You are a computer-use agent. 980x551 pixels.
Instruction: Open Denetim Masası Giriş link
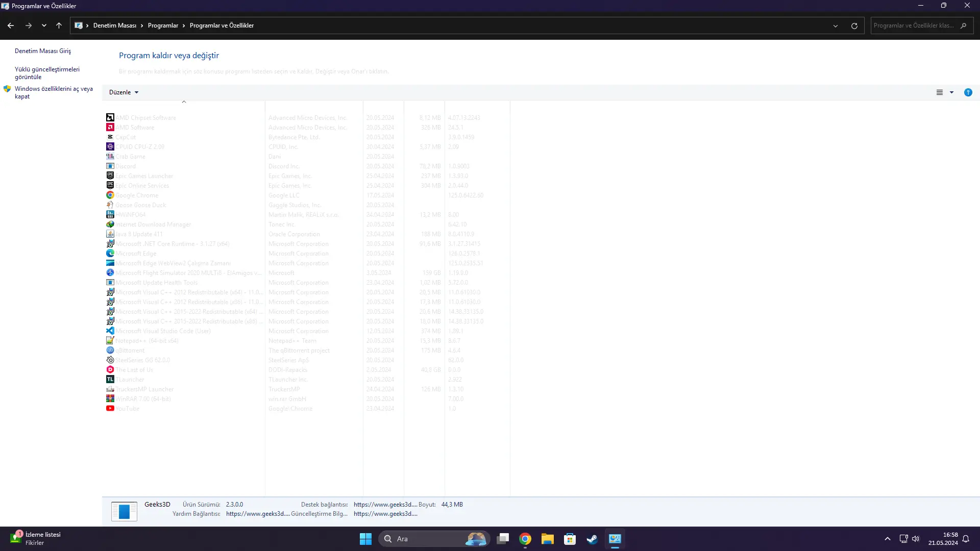pyautogui.click(x=43, y=51)
